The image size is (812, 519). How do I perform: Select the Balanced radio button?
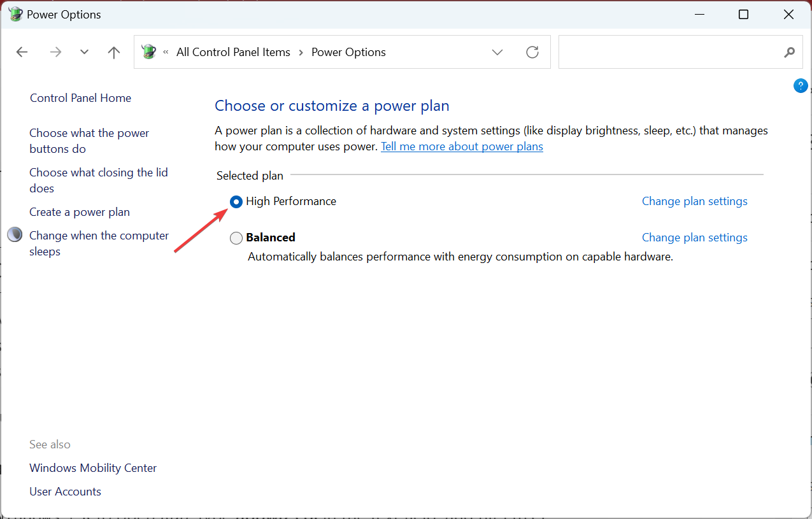236,238
